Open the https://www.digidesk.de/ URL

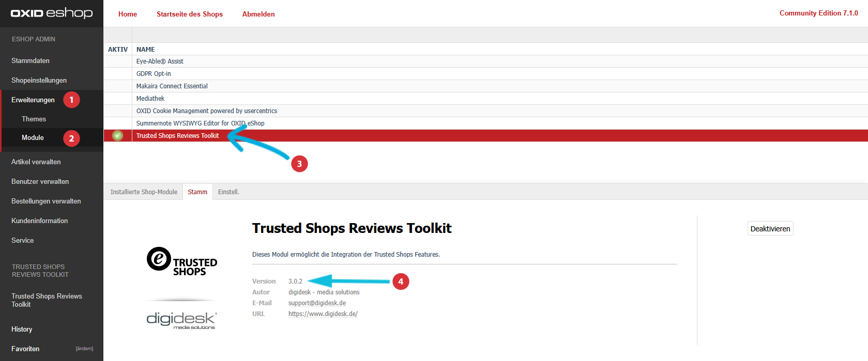(x=323, y=313)
